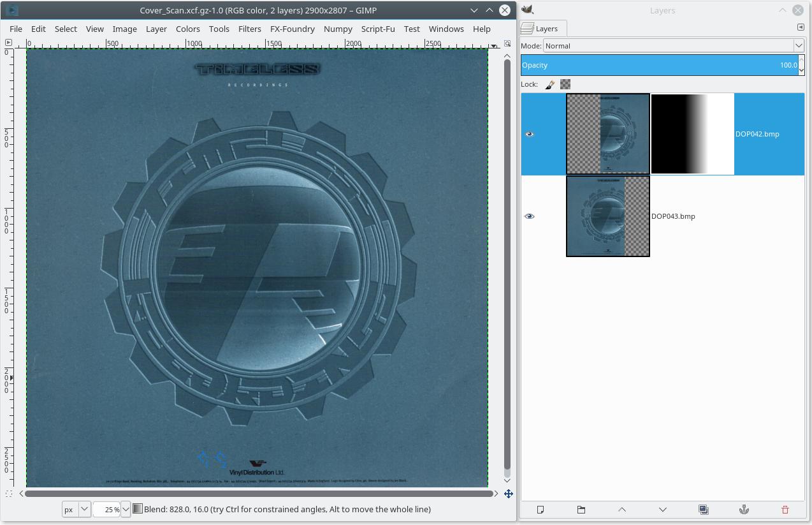Image resolution: width=812 pixels, height=525 pixels.
Task: Open the Edit menu
Action: pos(38,29)
